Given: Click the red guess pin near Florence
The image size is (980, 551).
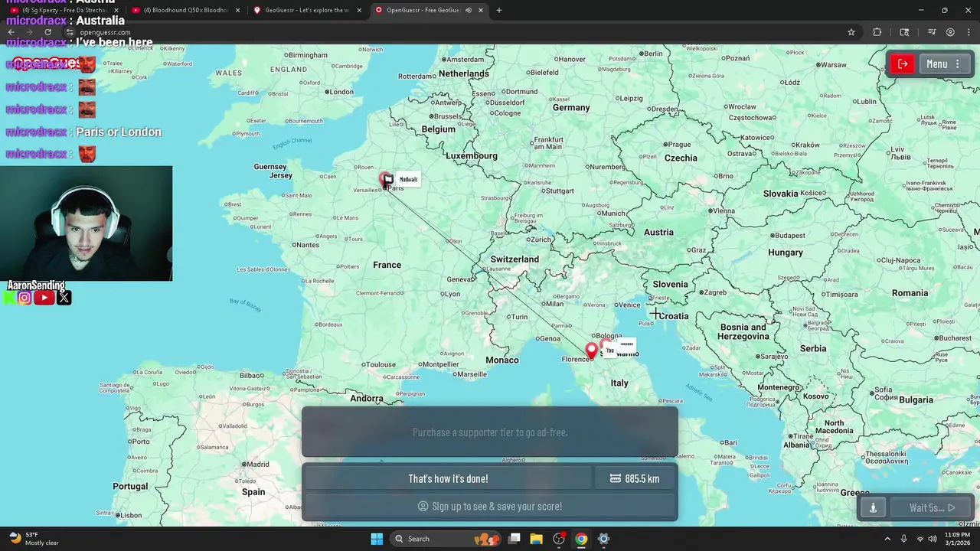Looking at the screenshot, I should click(x=591, y=350).
